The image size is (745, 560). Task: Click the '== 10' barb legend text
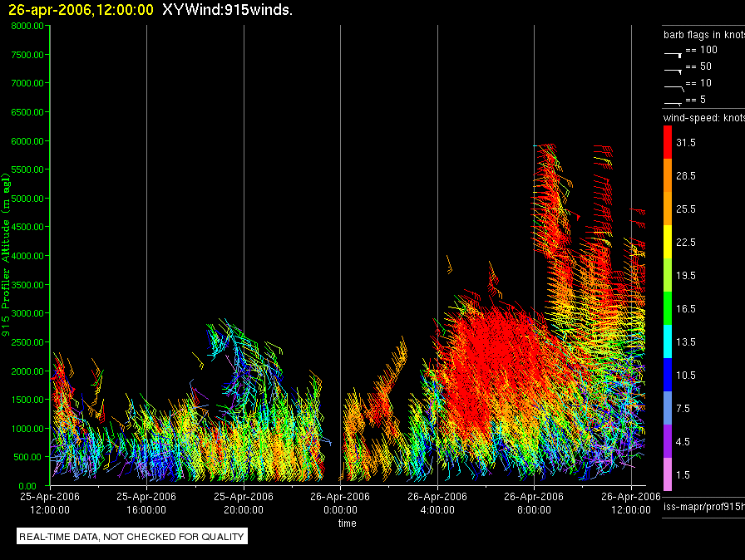[x=698, y=83]
